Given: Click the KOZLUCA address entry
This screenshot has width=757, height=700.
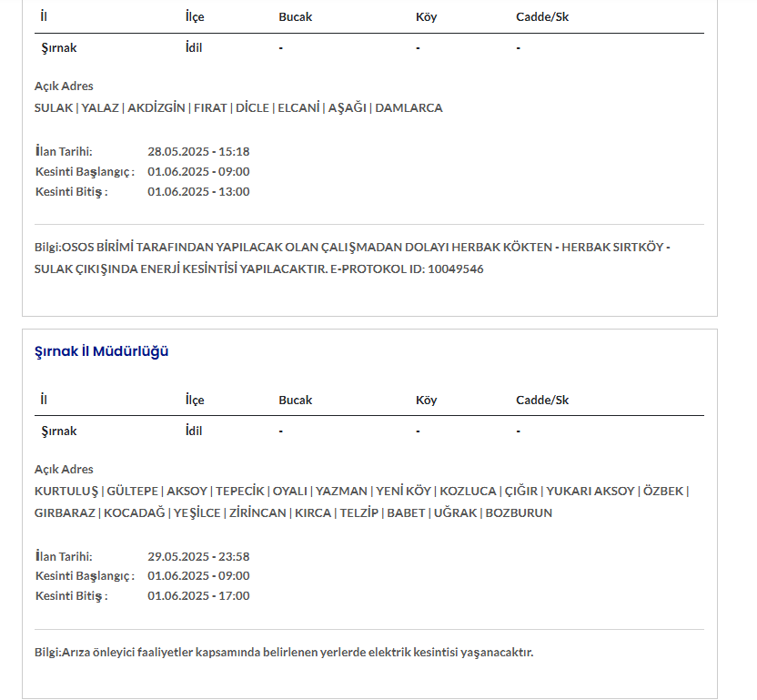Looking at the screenshot, I should click(467, 491).
